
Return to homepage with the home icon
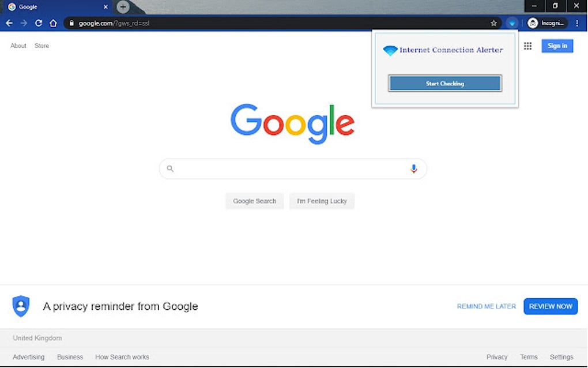point(52,23)
